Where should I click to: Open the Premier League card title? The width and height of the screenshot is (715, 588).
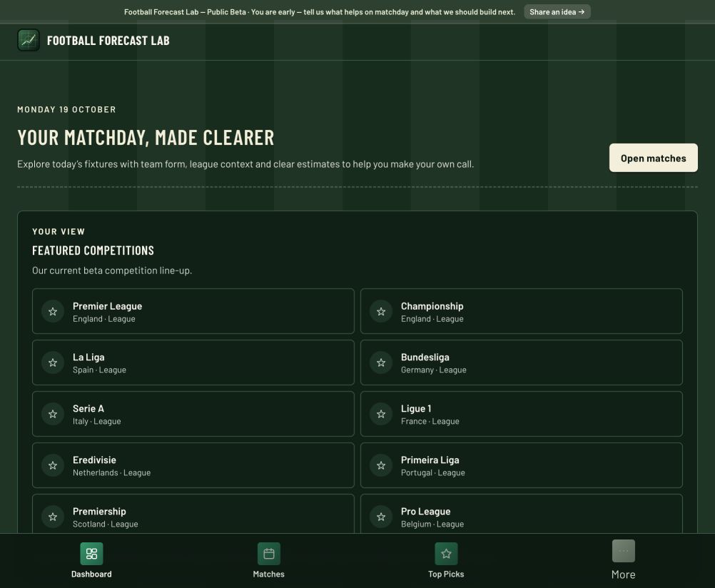[x=107, y=306]
